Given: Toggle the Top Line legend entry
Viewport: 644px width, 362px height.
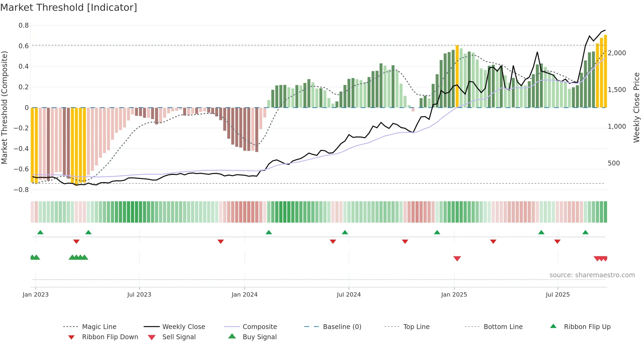Looking at the screenshot, I should (407, 327).
